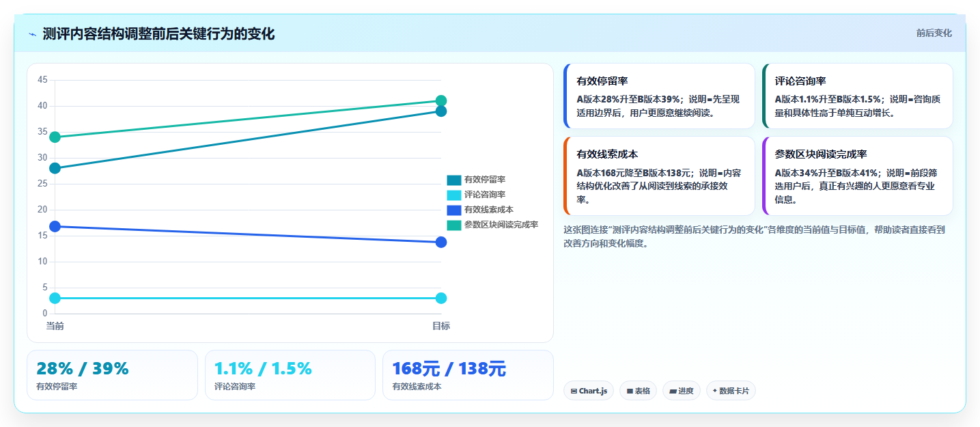Click the text 'A版本28%升至B版本39%'

[x=628, y=99]
